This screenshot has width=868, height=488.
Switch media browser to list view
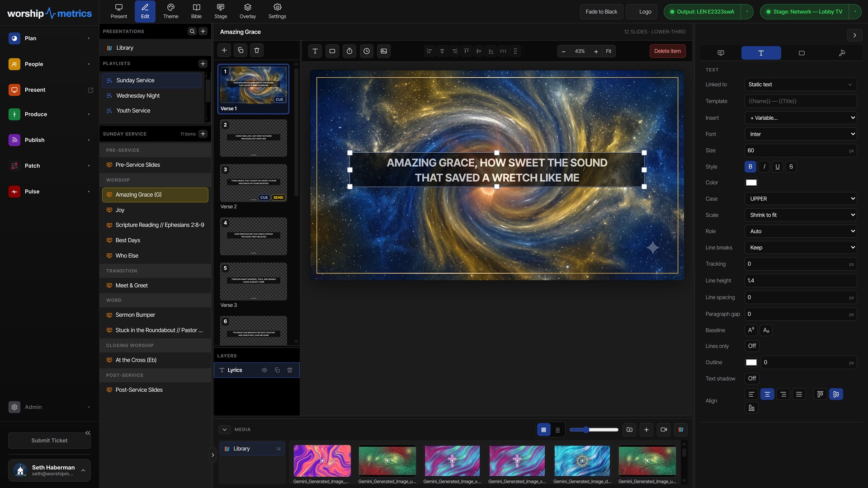tap(558, 430)
